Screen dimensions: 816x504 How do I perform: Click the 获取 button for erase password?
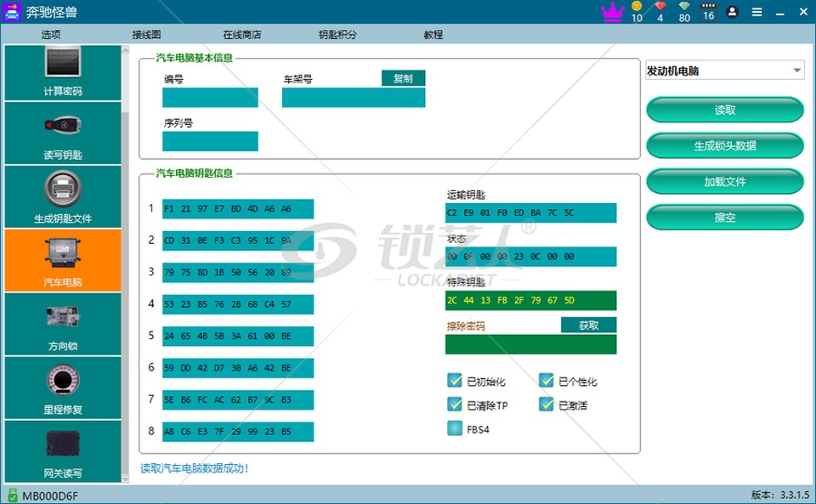588,325
